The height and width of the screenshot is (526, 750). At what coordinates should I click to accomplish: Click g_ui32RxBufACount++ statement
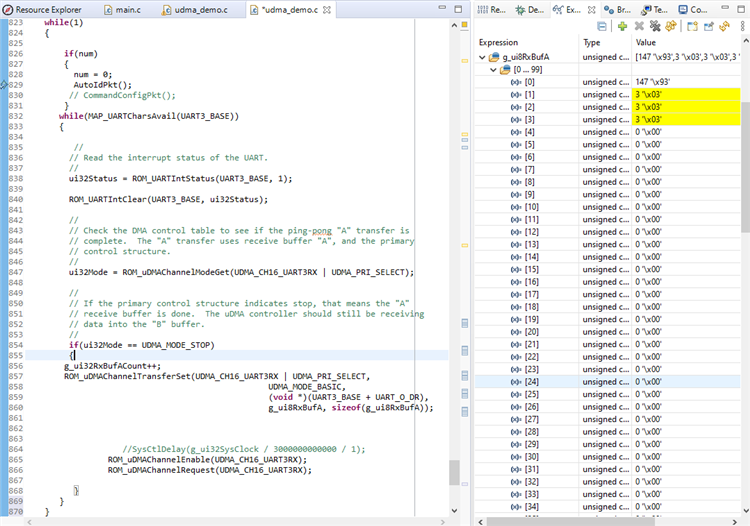click(112, 366)
